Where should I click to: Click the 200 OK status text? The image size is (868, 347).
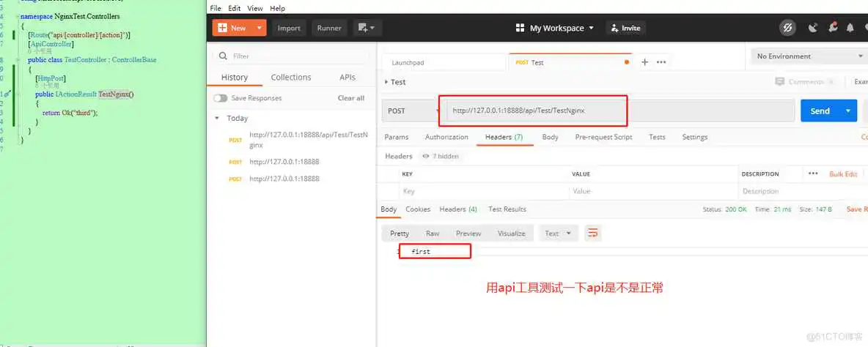pyautogui.click(x=736, y=209)
